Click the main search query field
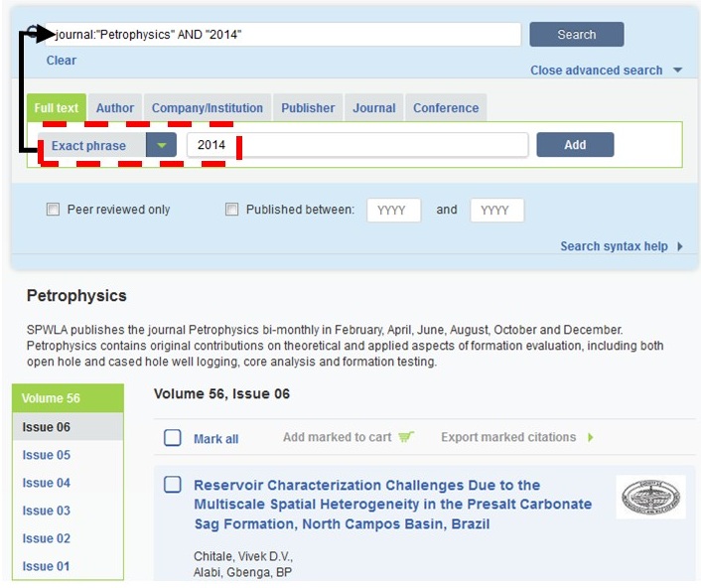This screenshot has width=701, height=588. coord(283,35)
